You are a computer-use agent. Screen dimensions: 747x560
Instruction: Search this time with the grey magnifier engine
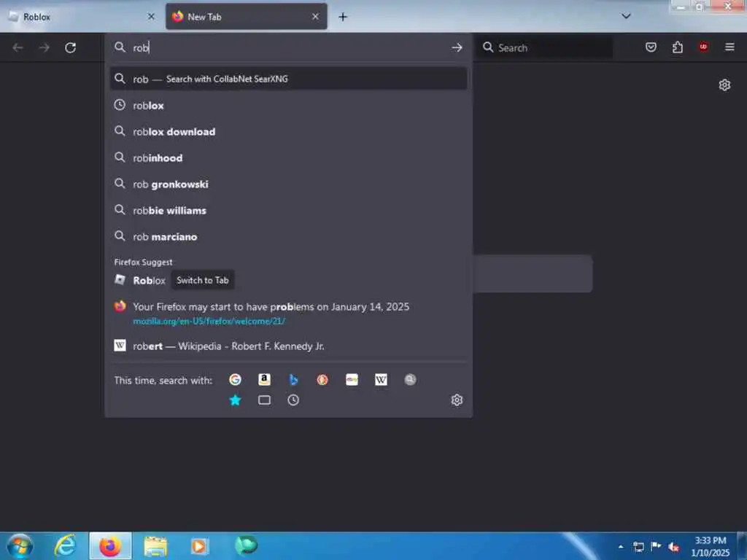click(410, 379)
